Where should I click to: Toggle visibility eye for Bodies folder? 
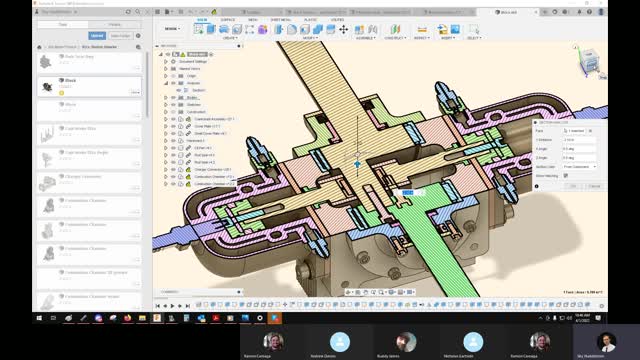[173, 98]
